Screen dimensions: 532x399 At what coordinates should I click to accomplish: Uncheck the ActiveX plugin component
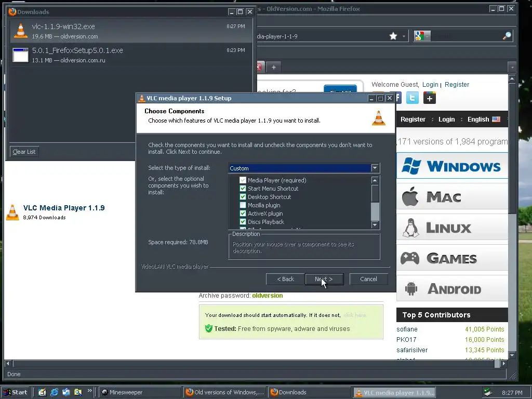pos(243,214)
